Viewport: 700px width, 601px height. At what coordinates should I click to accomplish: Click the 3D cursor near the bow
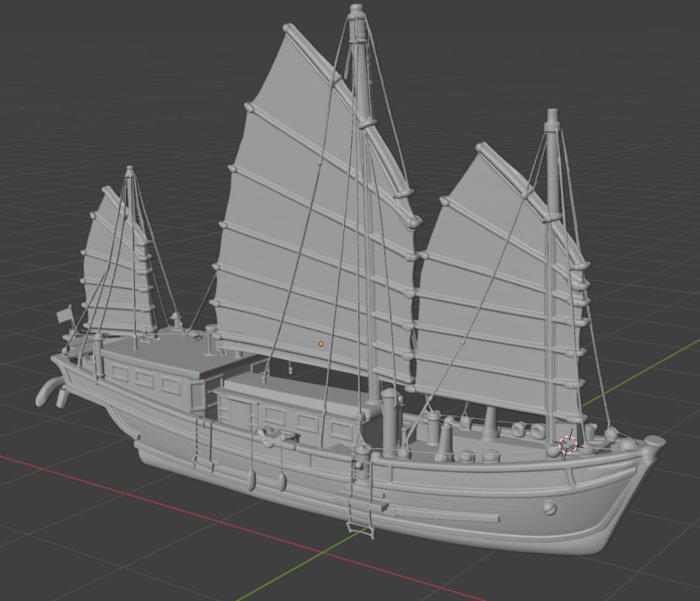568,444
